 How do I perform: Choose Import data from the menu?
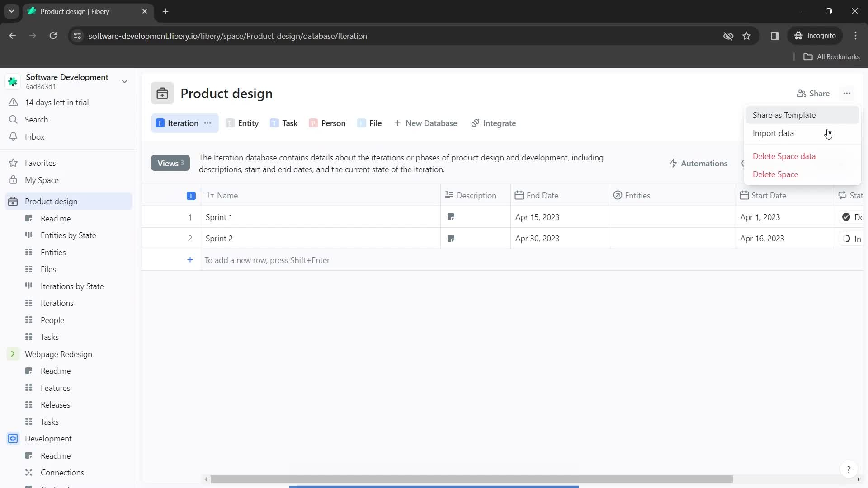point(802,133)
